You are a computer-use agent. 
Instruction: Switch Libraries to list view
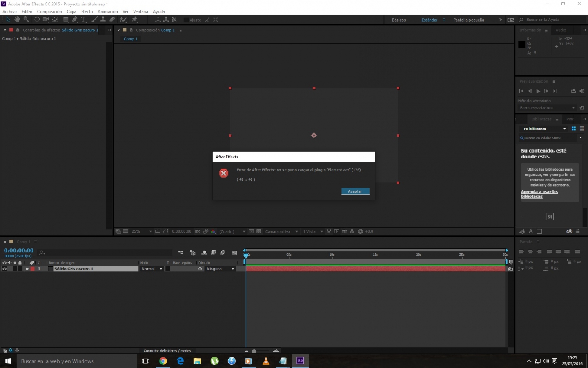pos(582,129)
